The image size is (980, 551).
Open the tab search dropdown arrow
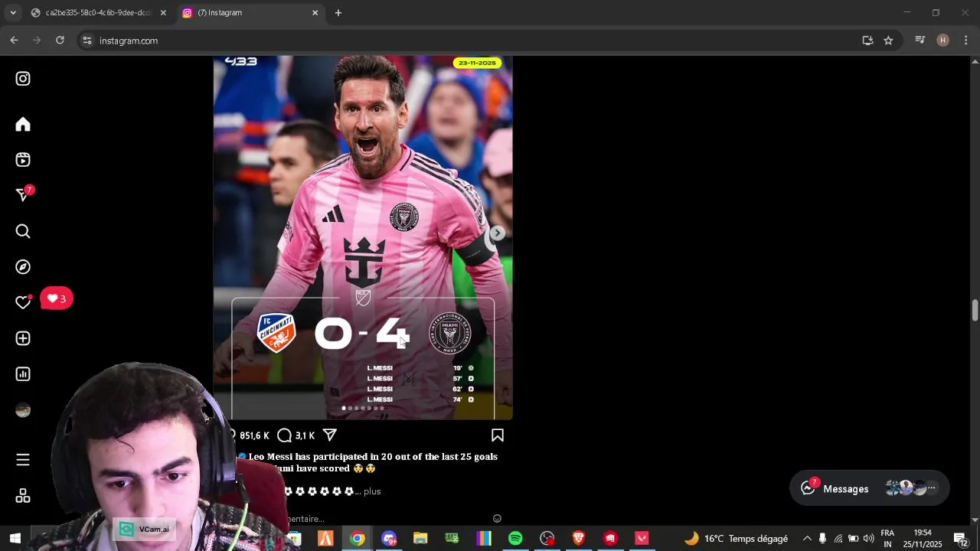click(12, 13)
